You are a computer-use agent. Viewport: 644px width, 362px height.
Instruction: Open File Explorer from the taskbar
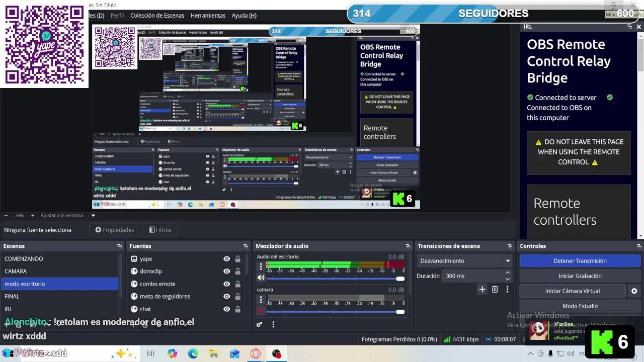point(214,353)
